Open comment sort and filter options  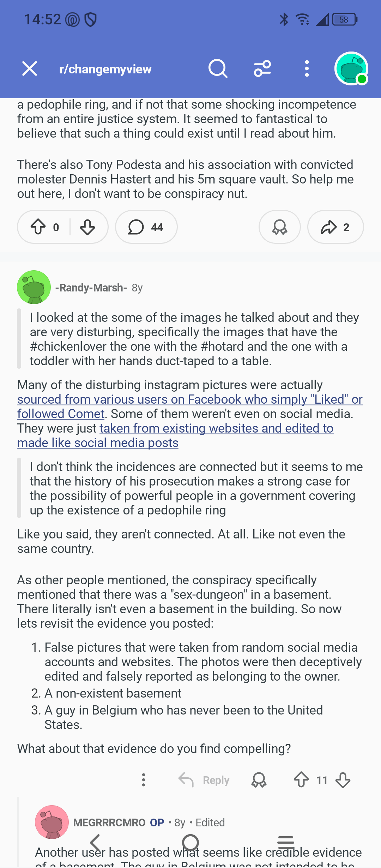click(x=262, y=68)
